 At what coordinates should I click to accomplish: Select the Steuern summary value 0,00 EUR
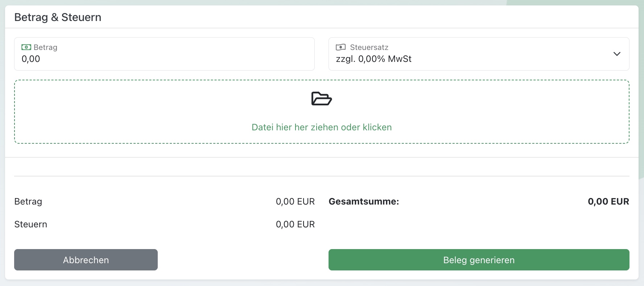pos(295,224)
